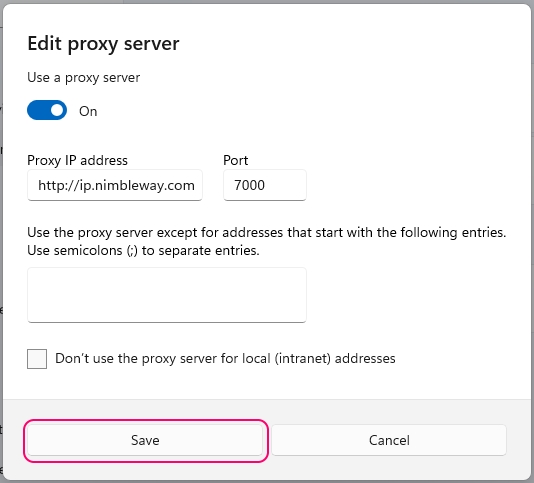Turn off the Use a proxy server toggle
The height and width of the screenshot is (483, 534).
(47, 110)
